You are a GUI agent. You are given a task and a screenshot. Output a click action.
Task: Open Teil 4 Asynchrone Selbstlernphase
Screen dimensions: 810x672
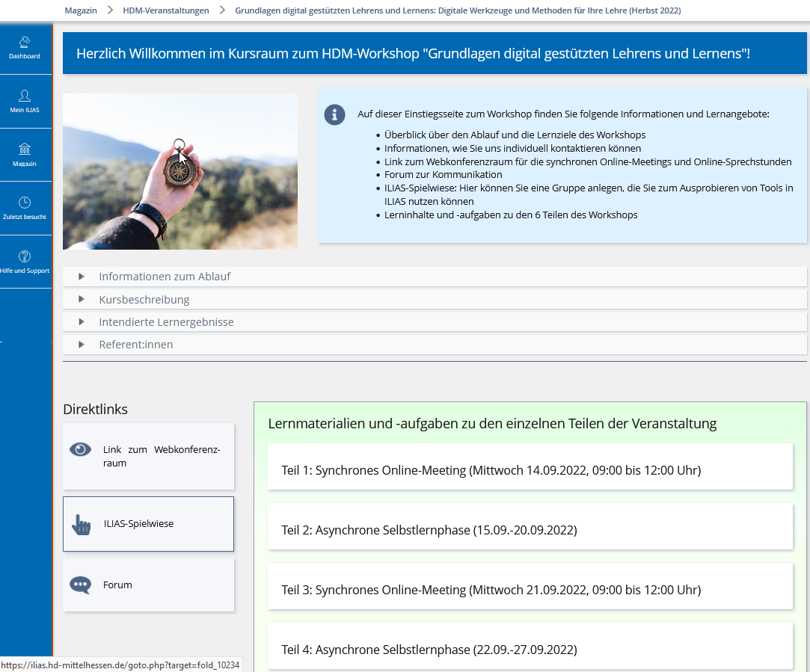[429, 650]
